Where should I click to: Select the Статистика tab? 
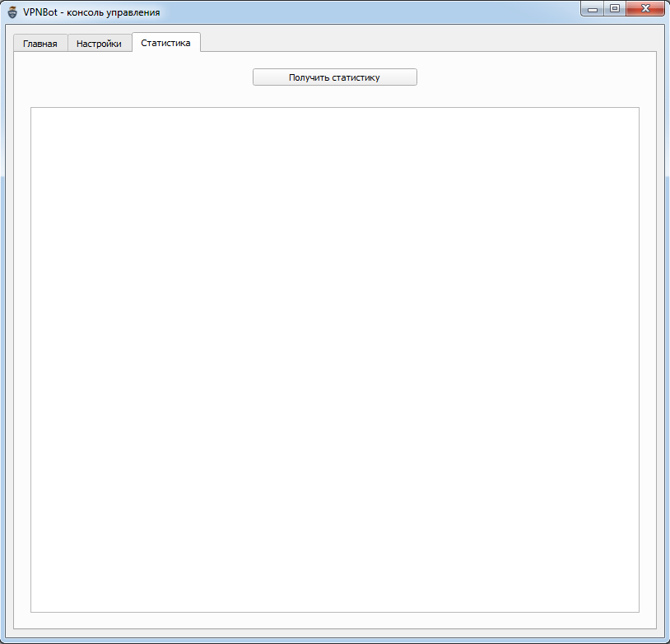(x=165, y=42)
